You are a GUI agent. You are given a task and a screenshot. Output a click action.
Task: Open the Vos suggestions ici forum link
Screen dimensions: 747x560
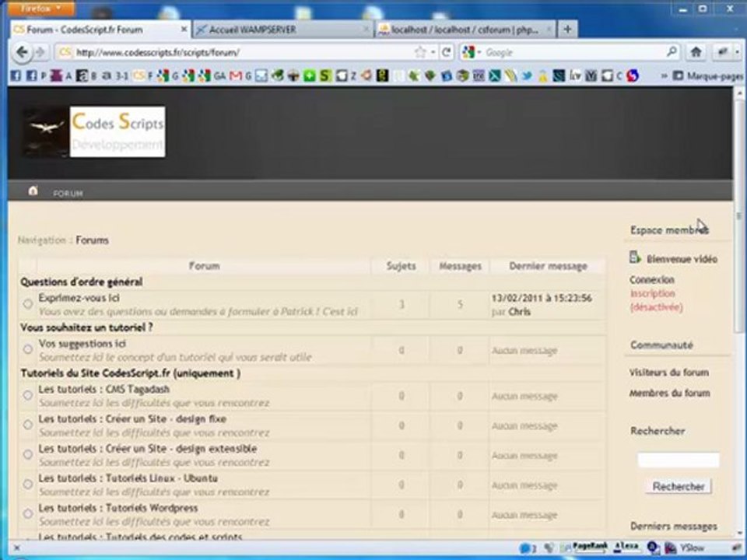pos(82,343)
